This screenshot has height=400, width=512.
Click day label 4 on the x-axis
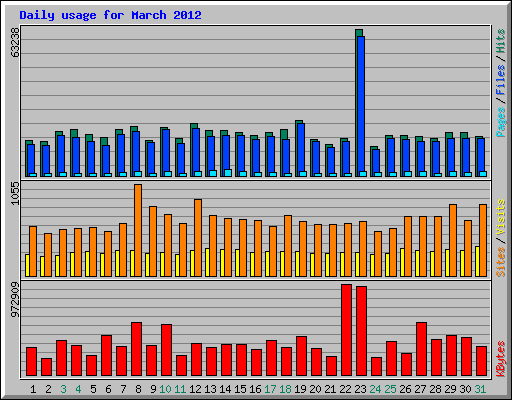[78, 389]
